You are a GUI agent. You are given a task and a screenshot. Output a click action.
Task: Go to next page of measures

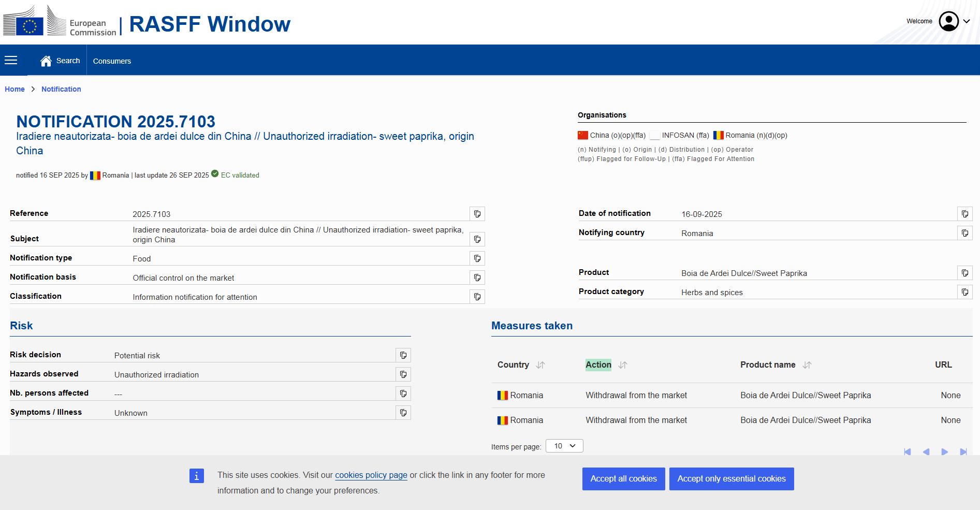click(944, 452)
